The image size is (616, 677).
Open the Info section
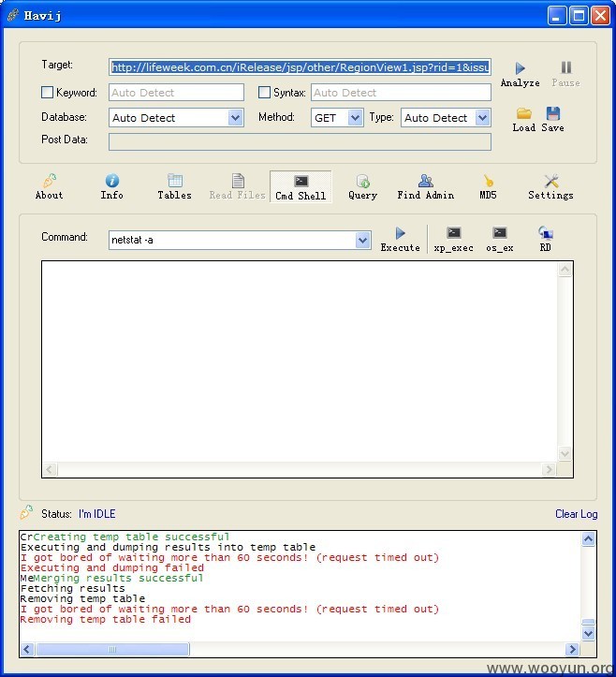coord(111,186)
